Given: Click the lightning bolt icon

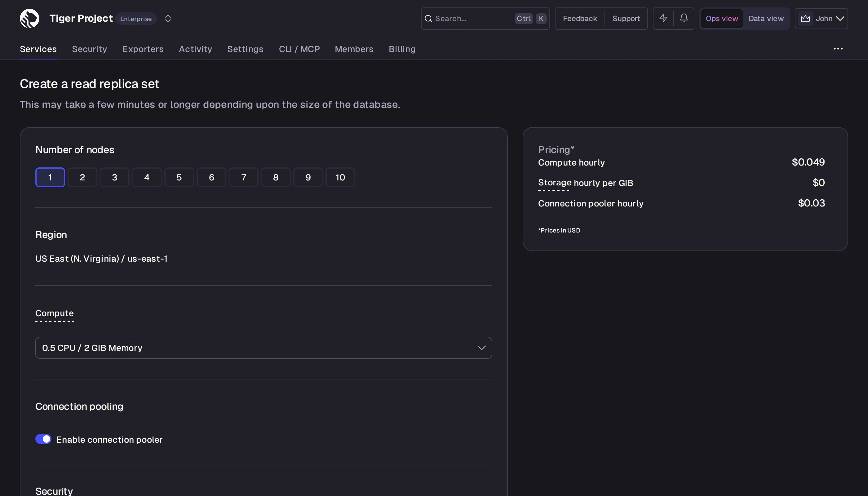Looking at the screenshot, I should [663, 18].
